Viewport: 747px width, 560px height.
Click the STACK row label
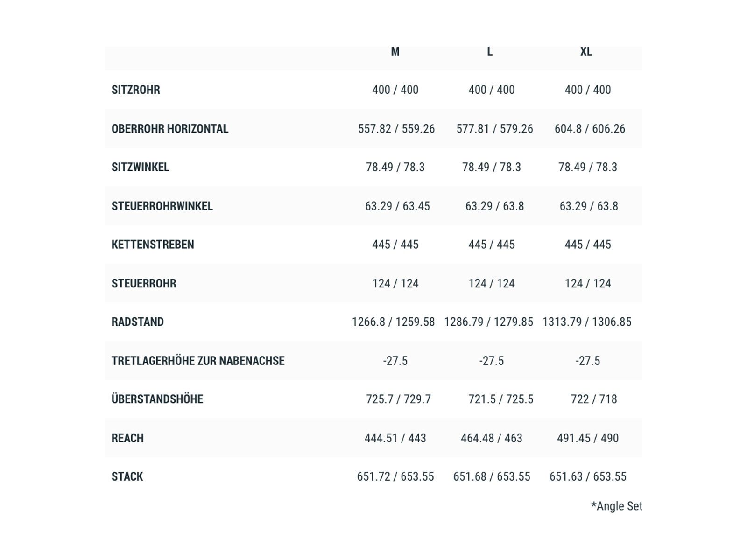[x=127, y=476]
